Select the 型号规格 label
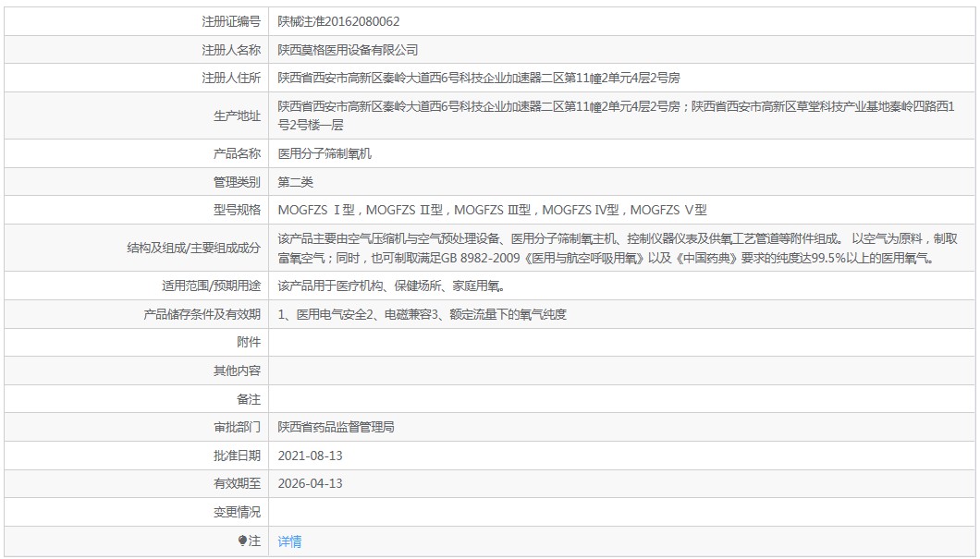980x559 pixels. (x=237, y=210)
